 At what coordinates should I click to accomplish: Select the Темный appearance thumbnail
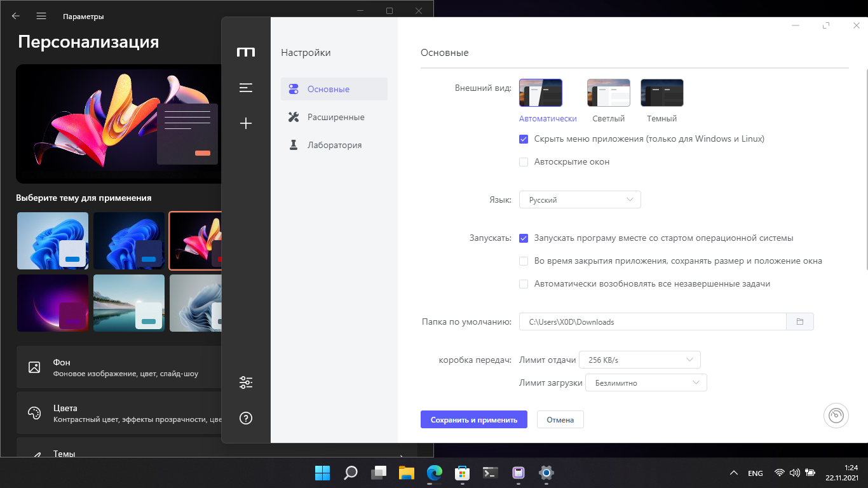pyautogui.click(x=661, y=92)
